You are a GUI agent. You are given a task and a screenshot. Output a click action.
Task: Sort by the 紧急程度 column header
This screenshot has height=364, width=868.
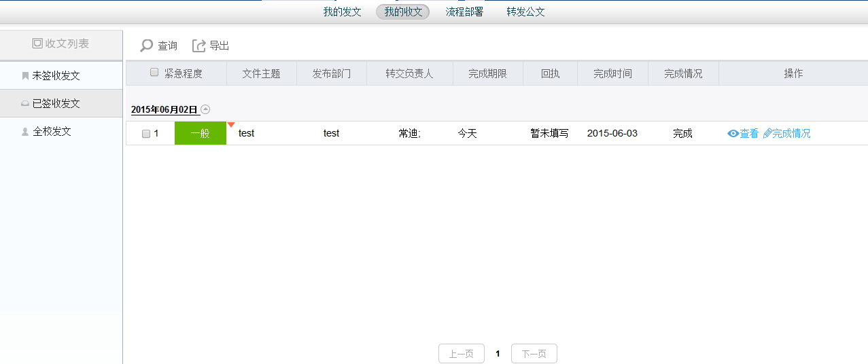tap(183, 73)
